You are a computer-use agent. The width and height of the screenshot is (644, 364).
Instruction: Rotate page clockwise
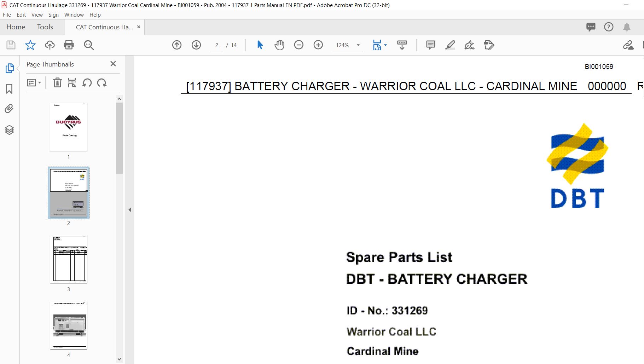pos(102,83)
